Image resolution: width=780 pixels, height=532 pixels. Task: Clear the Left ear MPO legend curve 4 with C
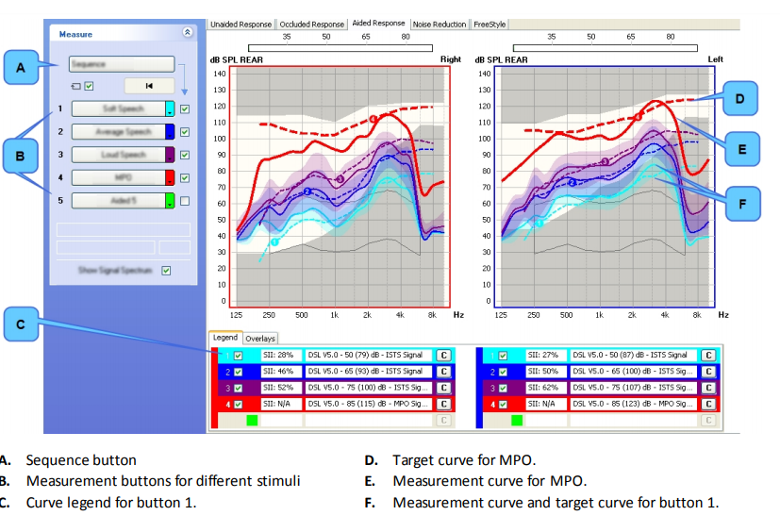click(708, 404)
